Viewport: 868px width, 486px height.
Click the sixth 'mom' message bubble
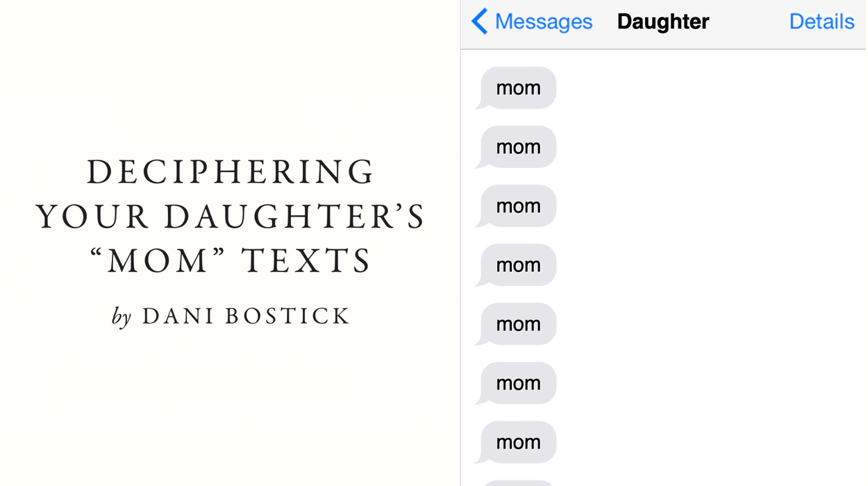(517, 383)
